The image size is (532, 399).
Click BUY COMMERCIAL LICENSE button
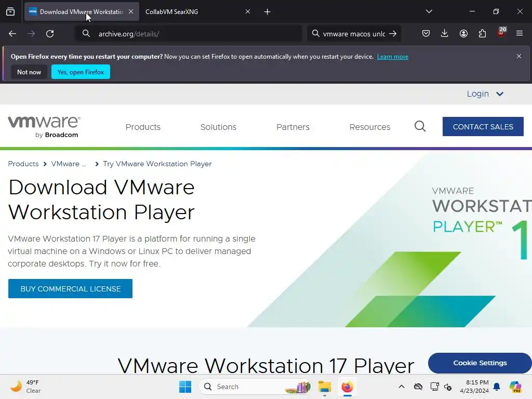(x=70, y=289)
